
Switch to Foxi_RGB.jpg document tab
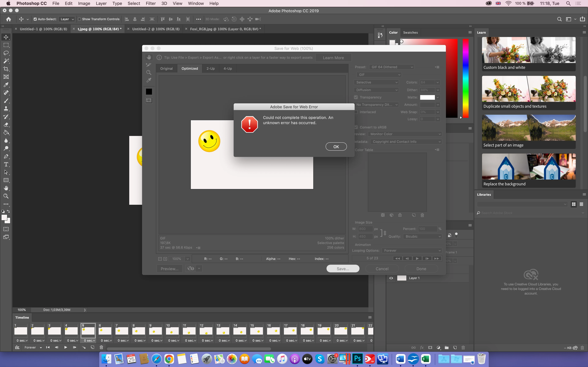coord(225,29)
